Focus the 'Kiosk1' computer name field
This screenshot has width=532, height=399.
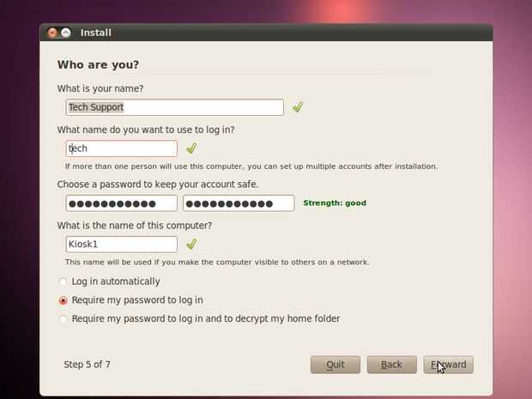pyautogui.click(x=122, y=245)
